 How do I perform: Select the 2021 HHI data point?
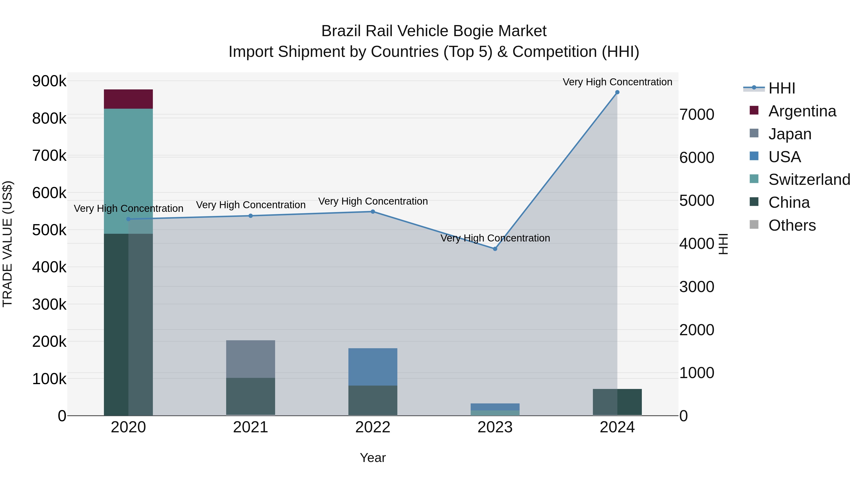(x=251, y=216)
